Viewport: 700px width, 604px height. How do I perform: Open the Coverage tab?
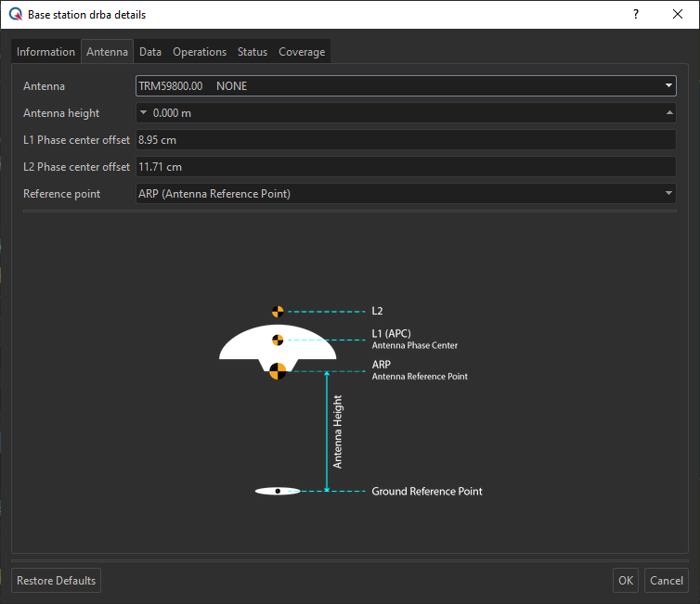pos(302,52)
